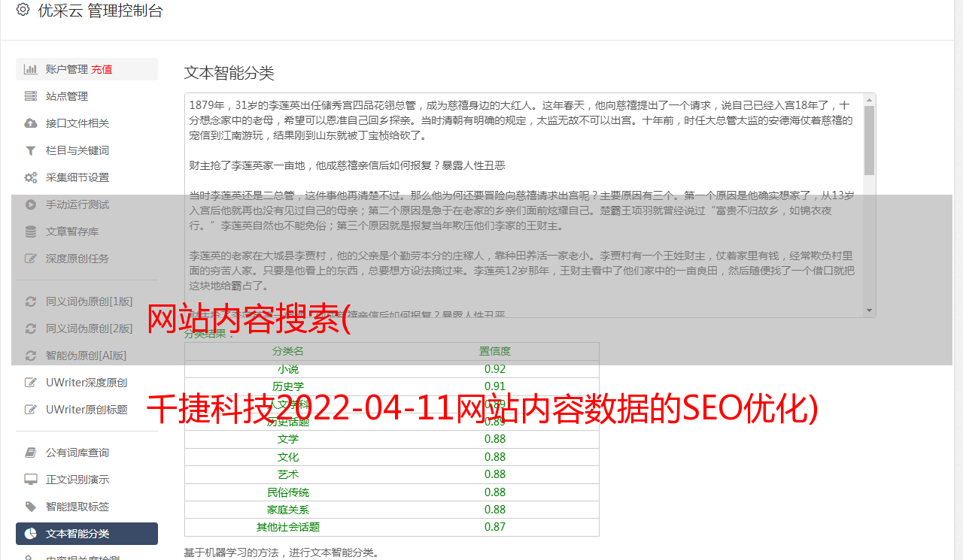Click the 0.92 confidence value
Screen dimensions: 963x560
(x=495, y=369)
